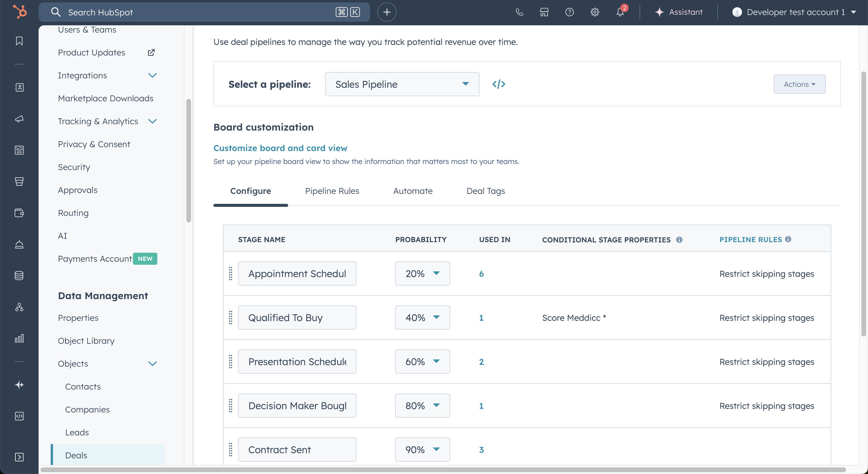Collapse the Objects sidebar section
Screen dimensions: 868x474
152,363
